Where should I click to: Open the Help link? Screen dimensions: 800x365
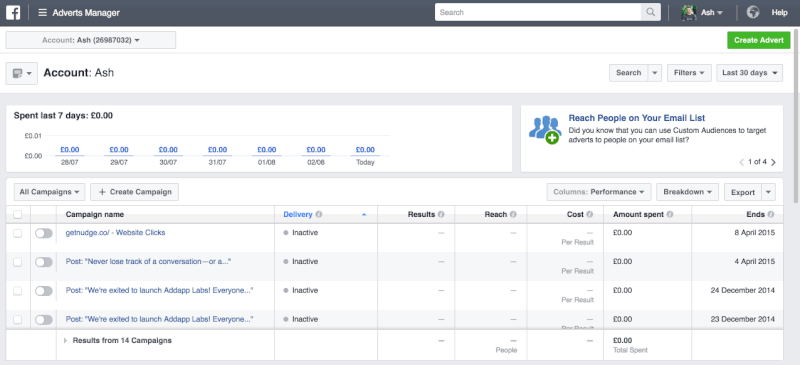pos(780,13)
